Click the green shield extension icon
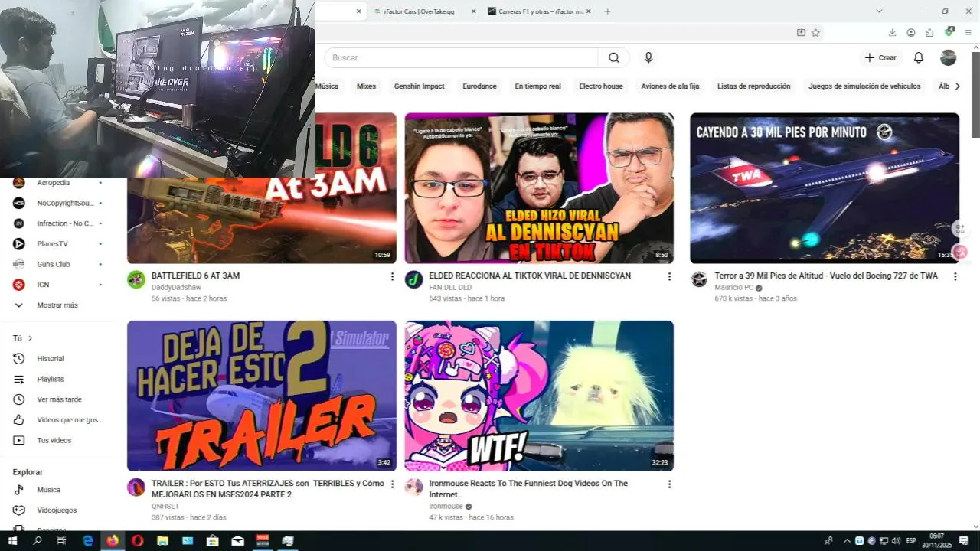 pos(949,31)
